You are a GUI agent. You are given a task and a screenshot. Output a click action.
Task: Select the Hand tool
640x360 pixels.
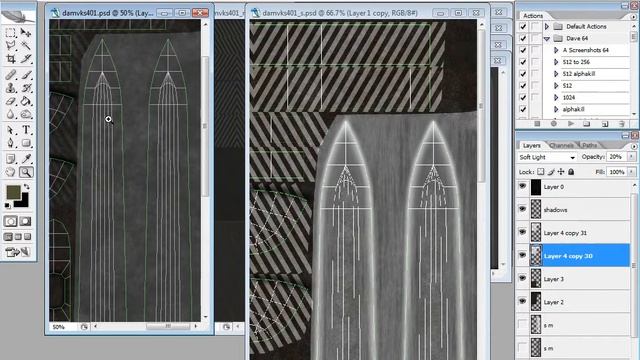click(x=11, y=172)
